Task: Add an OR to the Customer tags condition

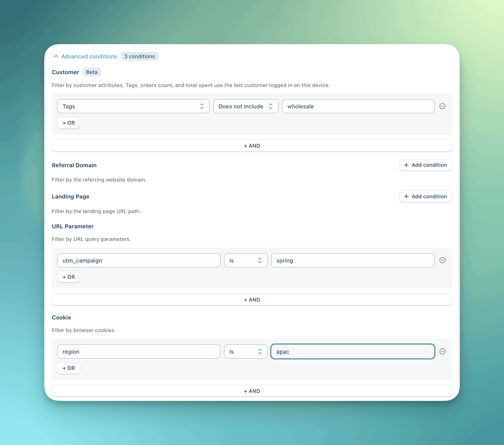Action: coord(69,123)
